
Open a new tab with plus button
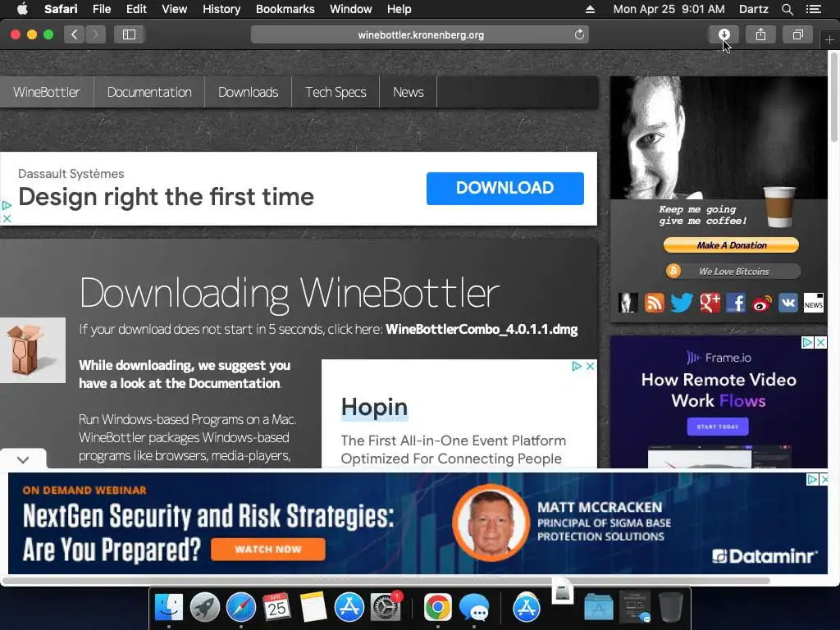(829, 39)
